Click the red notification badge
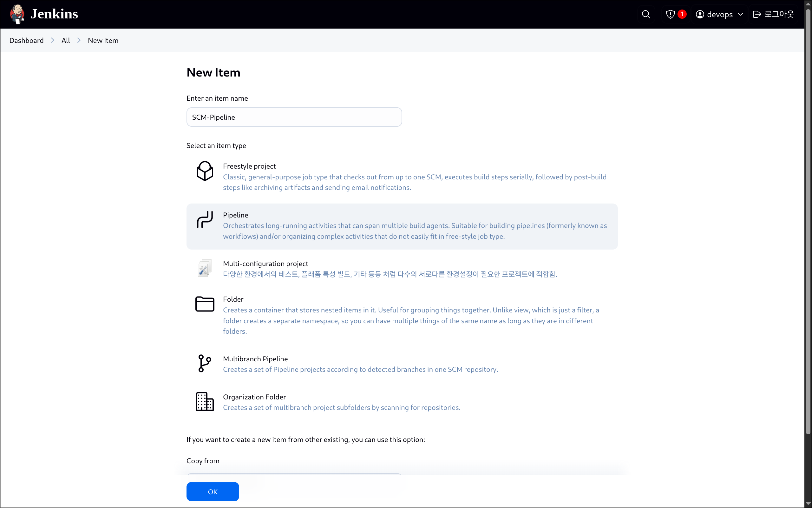The image size is (812, 508). coord(682,14)
